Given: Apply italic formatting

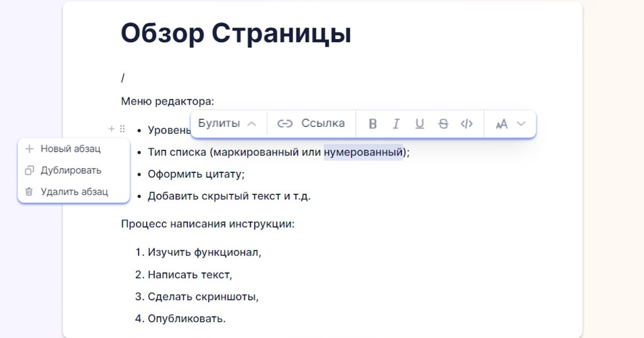Looking at the screenshot, I should [x=396, y=123].
